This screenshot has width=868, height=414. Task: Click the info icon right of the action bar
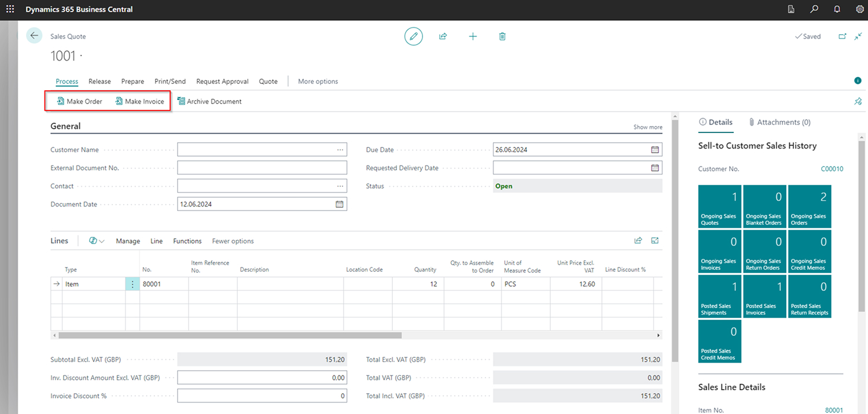point(858,81)
